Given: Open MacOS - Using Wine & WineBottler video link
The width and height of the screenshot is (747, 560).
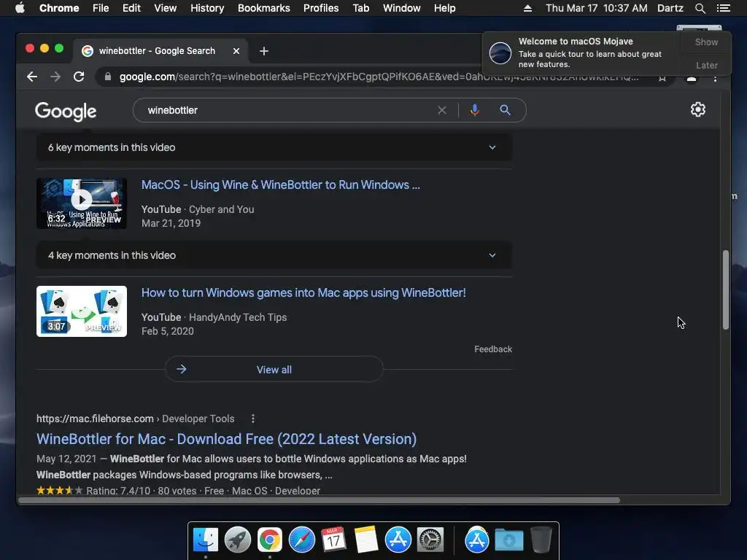Looking at the screenshot, I should (x=281, y=184).
